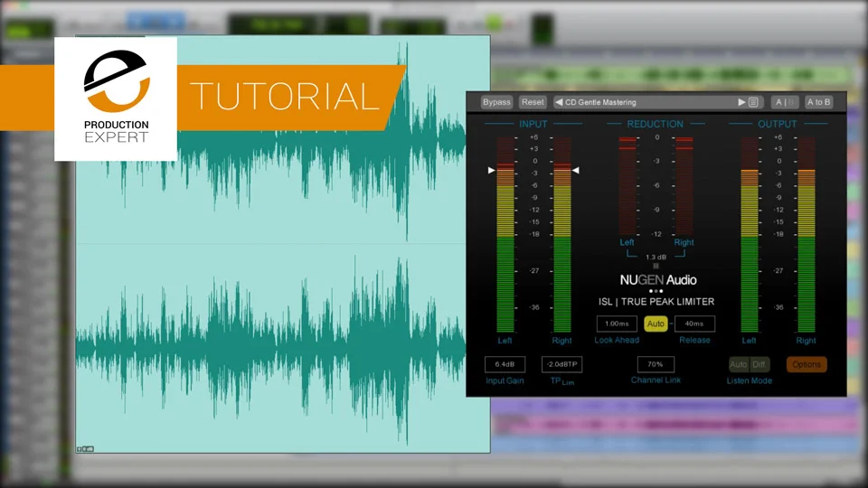Click the Reduction Right meter
This screenshot has height=488, width=868.
pyautogui.click(x=684, y=186)
